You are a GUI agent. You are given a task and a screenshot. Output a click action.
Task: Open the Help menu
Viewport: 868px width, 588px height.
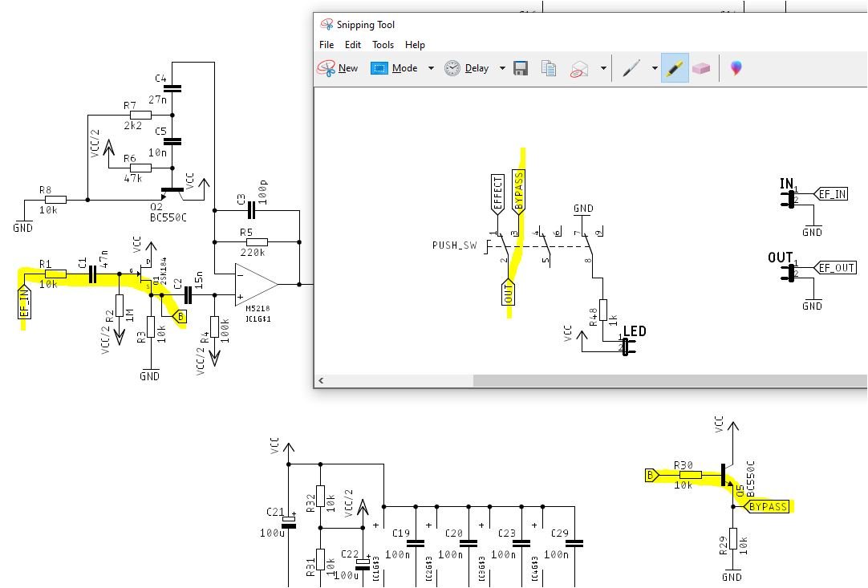coord(415,45)
